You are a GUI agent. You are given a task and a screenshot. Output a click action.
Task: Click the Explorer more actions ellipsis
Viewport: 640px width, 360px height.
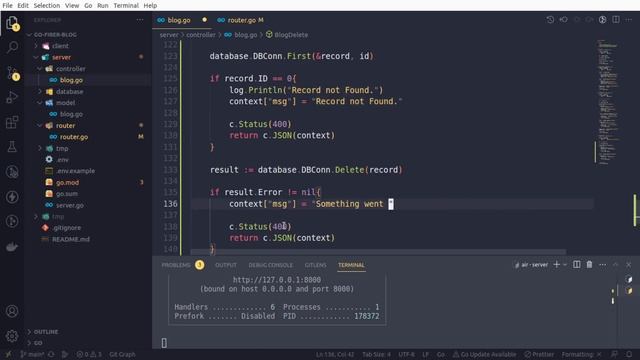(140, 20)
